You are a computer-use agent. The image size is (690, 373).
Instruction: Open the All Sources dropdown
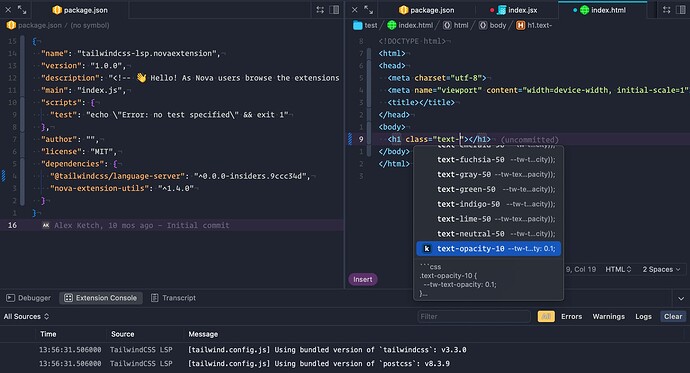(x=26, y=316)
